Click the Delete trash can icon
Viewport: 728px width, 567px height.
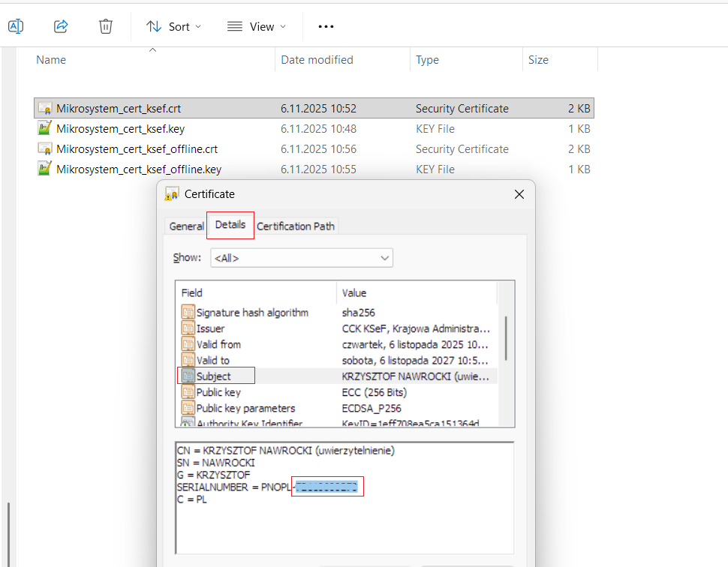(x=106, y=26)
